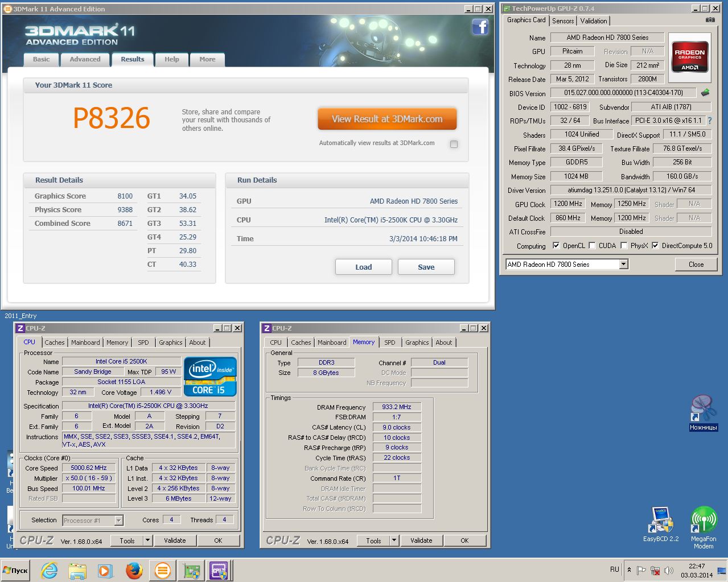Open the Processor #1 selection dropdown

118,520
